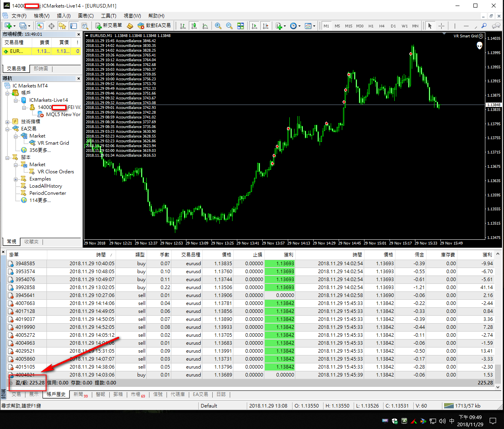
Task: Collapse the 帳戶 tree node
Action: click(8, 93)
